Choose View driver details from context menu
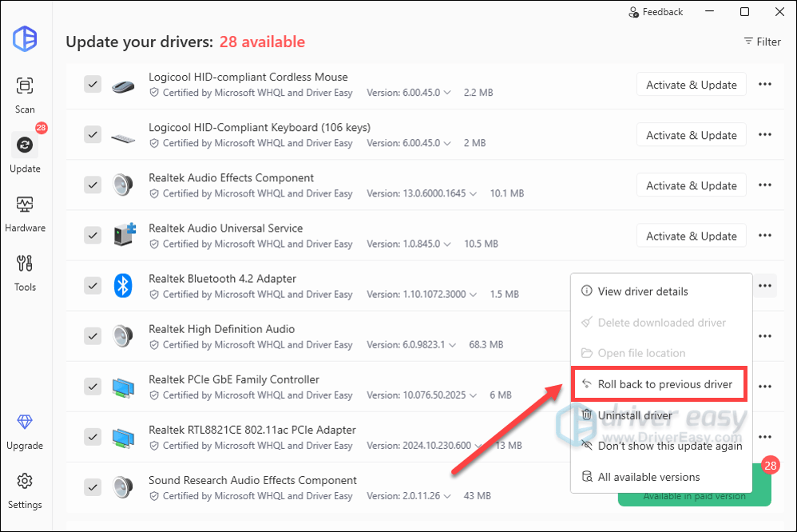 pyautogui.click(x=642, y=292)
